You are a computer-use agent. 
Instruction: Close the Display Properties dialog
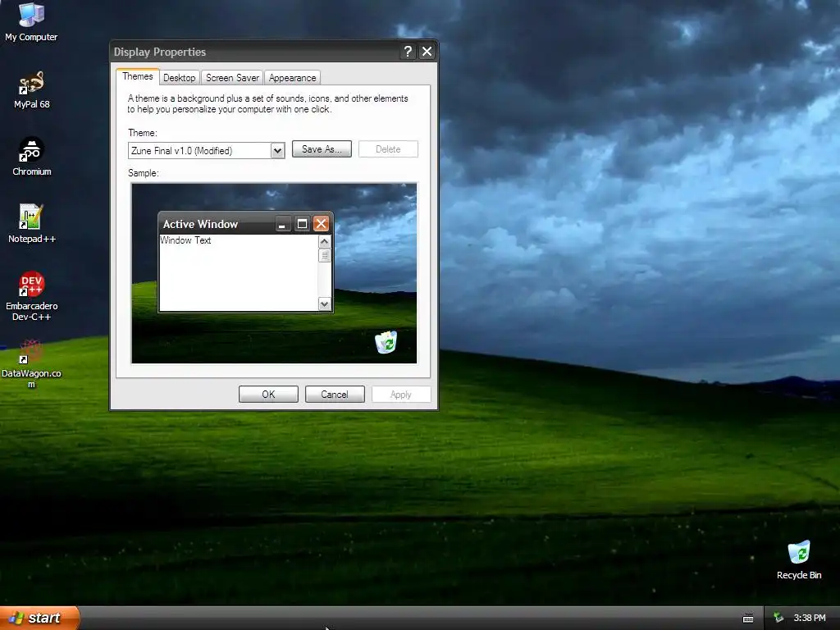427,52
